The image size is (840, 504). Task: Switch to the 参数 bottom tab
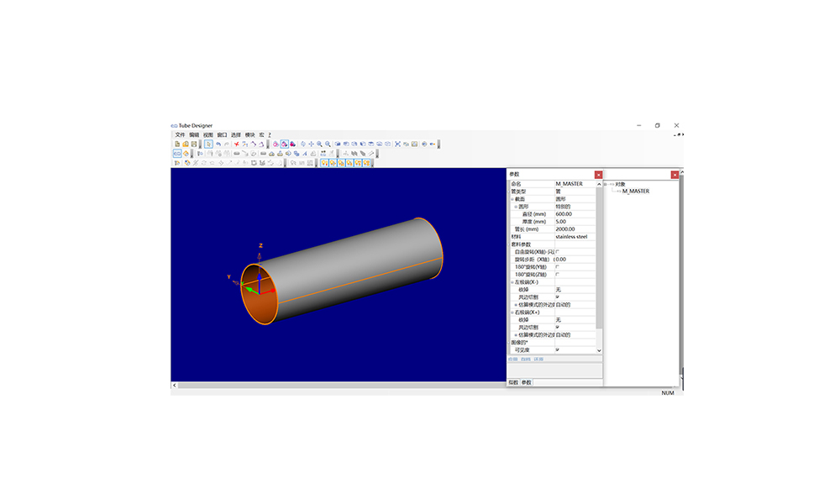[x=527, y=382]
